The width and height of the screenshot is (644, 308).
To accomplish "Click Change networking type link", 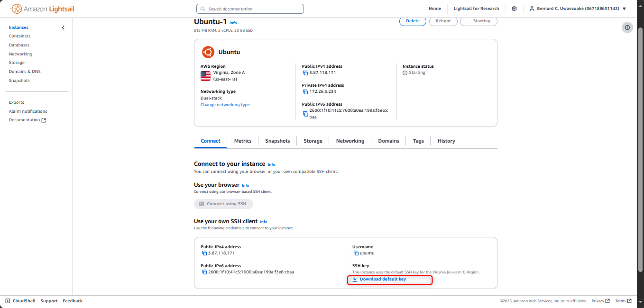I will 225,105.
